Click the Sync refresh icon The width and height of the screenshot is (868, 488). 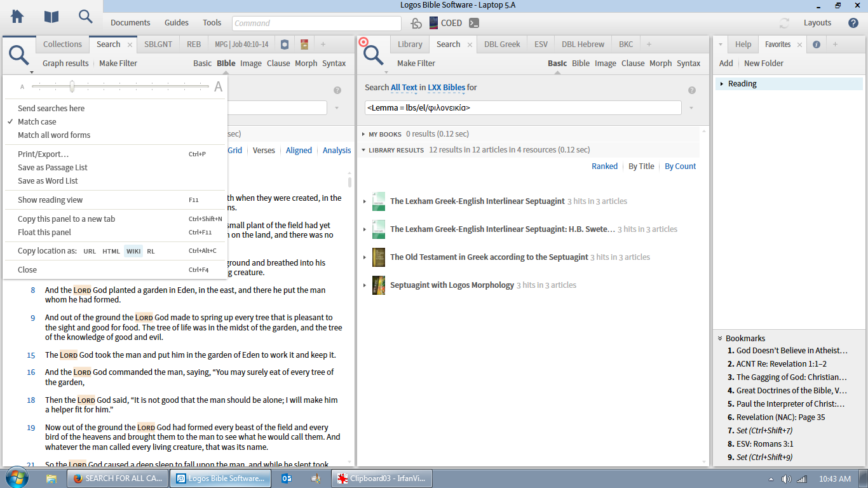[x=785, y=23]
